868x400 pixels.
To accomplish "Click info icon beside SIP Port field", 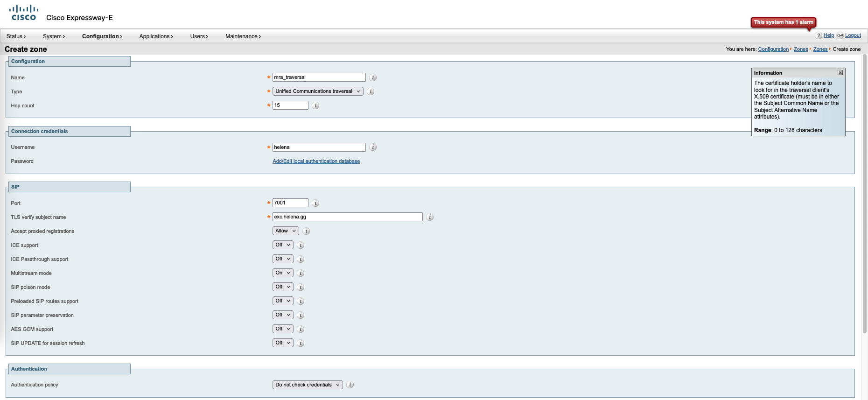I will tap(315, 203).
